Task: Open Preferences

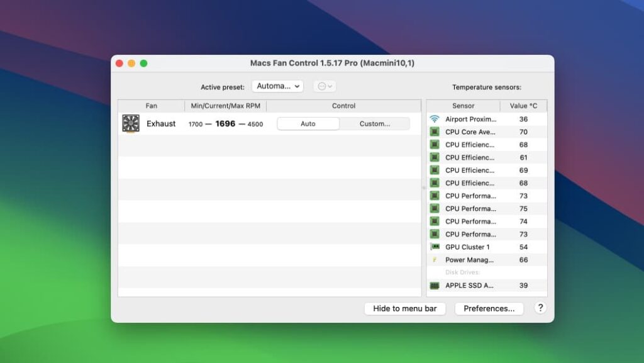Action: coord(489,308)
